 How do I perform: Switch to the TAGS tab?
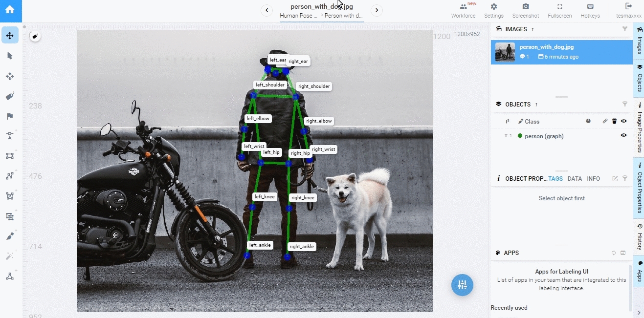[555, 179]
